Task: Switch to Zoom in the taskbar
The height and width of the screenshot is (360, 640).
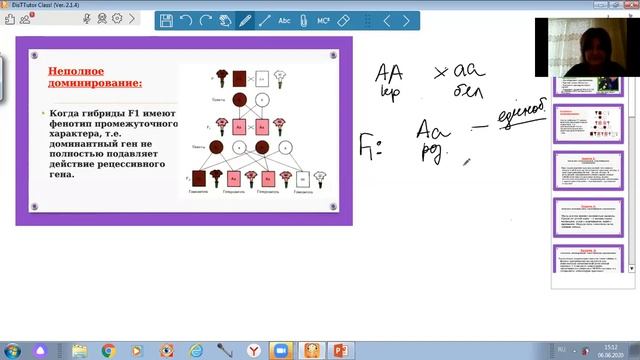Action: click(281, 351)
